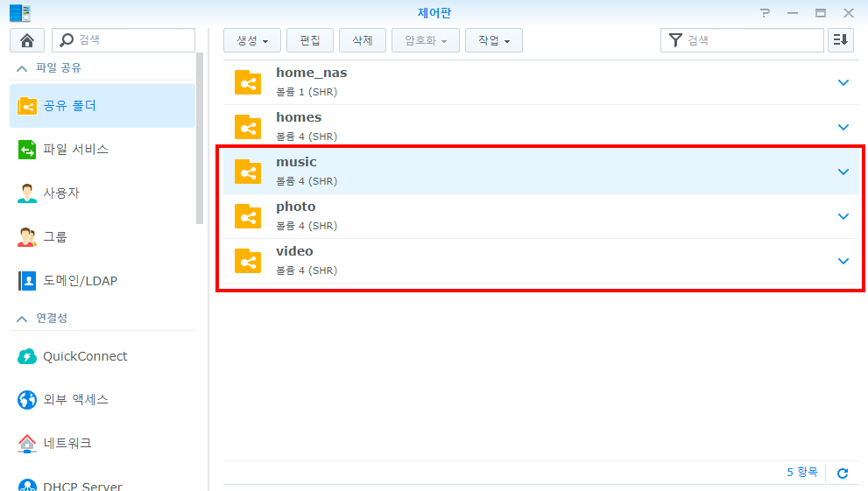The width and height of the screenshot is (868, 491).
Task: Select the video folder name
Action: point(294,251)
